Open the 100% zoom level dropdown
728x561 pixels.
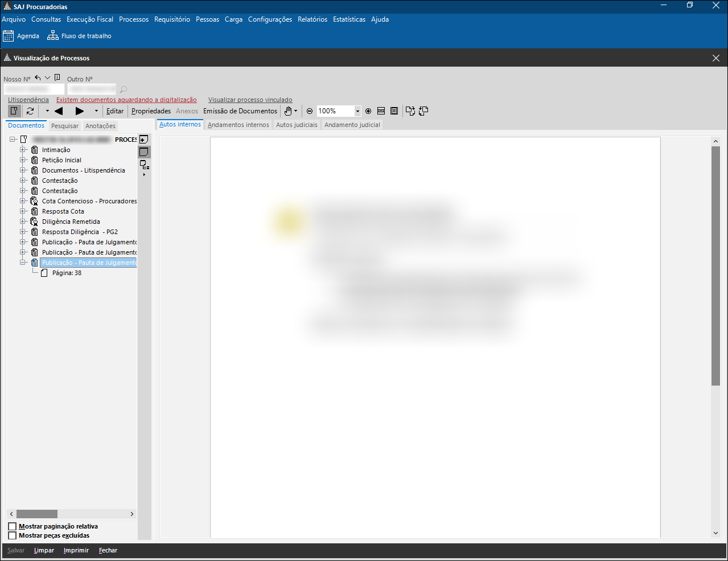coord(357,111)
